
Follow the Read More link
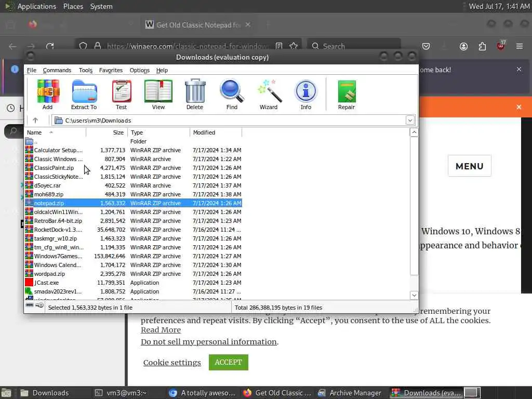(x=161, y=330)
